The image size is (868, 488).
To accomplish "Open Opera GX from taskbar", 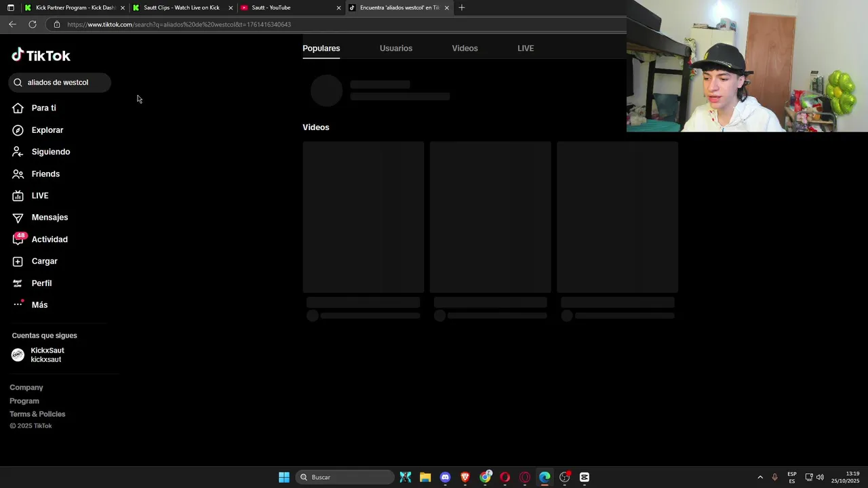I will point(525,477).
